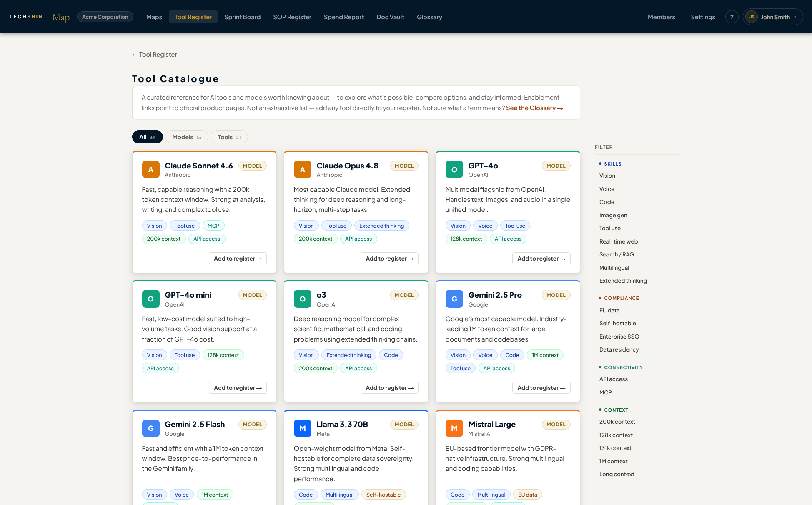Click the 1M context tag on Gemini 2.5 Pro
The image size is (812, 505).
545,355
